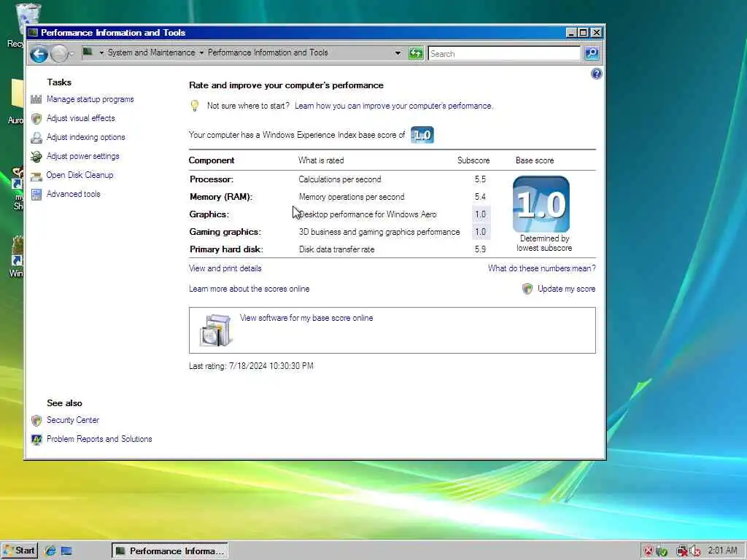Screen dimensions: 747x560
Task: Click the red security alert tray icon
Action: [x=649, y=551]
